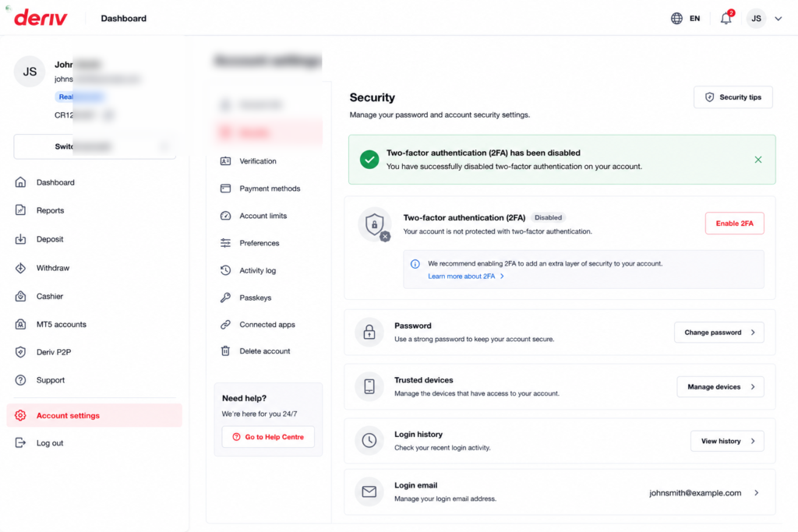Screen dimensions: 798x532
Task: Click the Deriv P2P shield icon
Action: pos(20,352)
